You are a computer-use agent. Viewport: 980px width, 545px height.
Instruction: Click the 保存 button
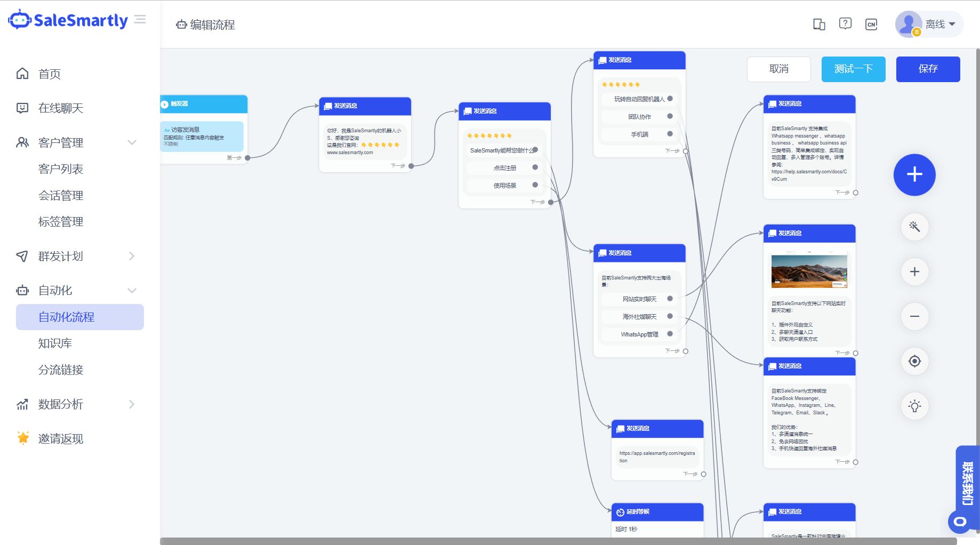[x=928, y=69]
